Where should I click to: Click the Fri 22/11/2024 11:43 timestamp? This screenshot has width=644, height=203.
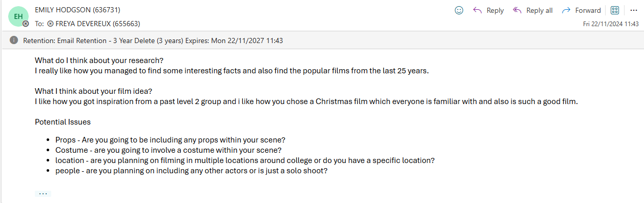[611, 24]
